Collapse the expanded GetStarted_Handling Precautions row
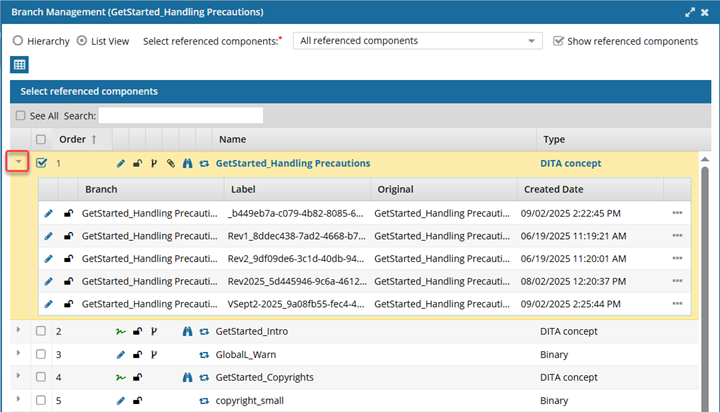720x412 pixels. 19,162
